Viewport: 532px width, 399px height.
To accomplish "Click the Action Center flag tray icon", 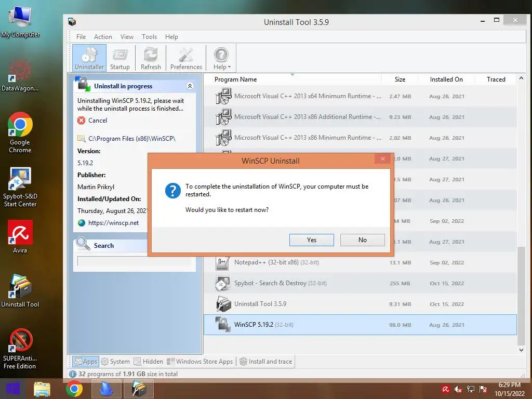I will [483, 389].
